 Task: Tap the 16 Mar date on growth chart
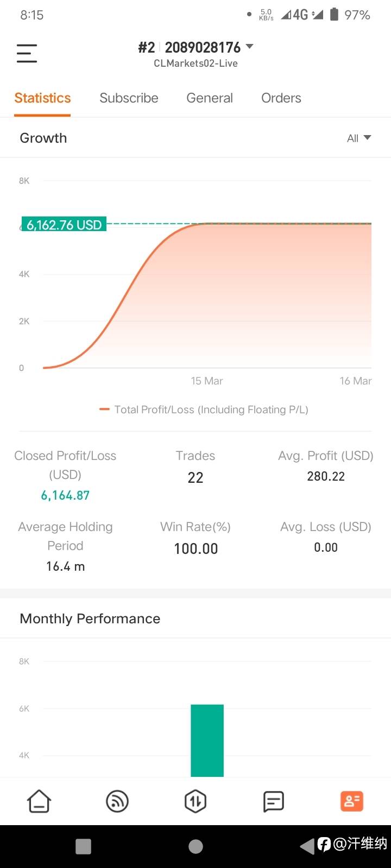(x=355, y=381)
